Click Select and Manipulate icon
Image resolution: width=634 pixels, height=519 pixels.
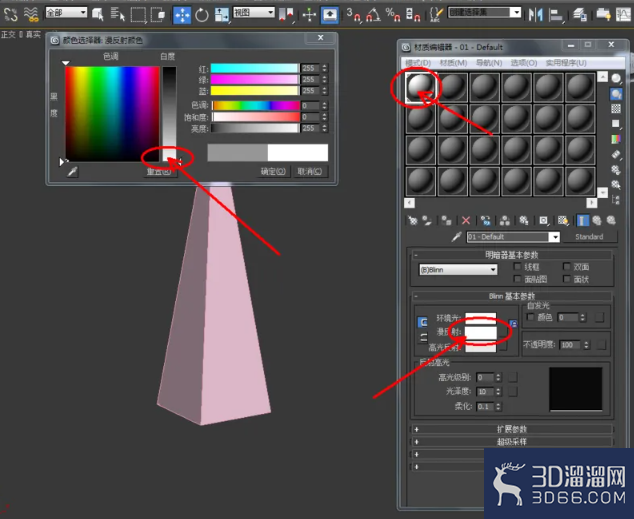(x=309, y=15)
